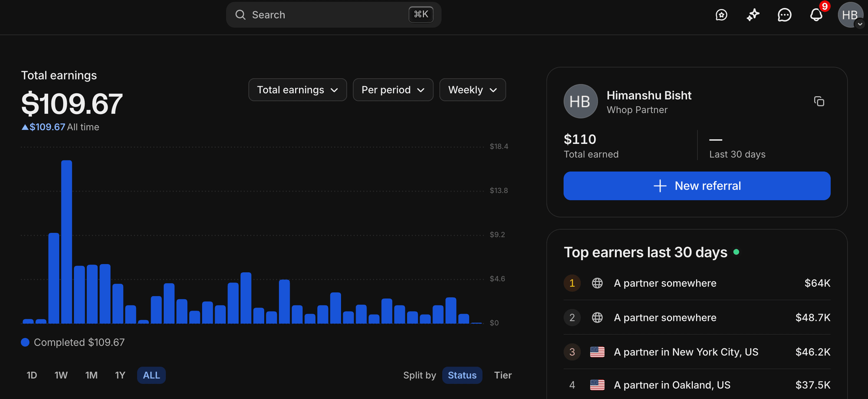
Task: Split the chart by Status
Action: [x=462, y=375]
